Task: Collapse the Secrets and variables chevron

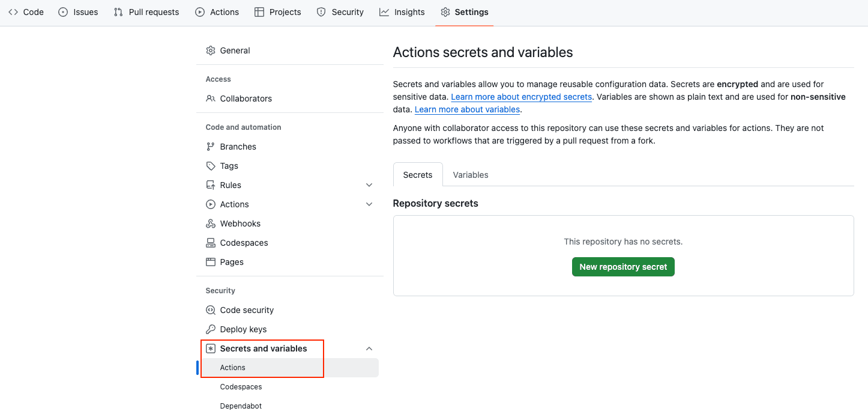Action: click(x=369, y=349)
